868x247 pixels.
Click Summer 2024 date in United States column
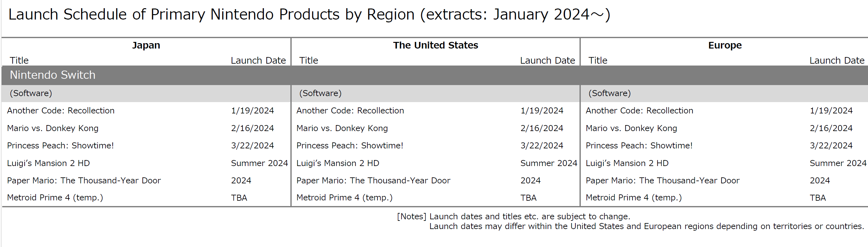(549, 163)
